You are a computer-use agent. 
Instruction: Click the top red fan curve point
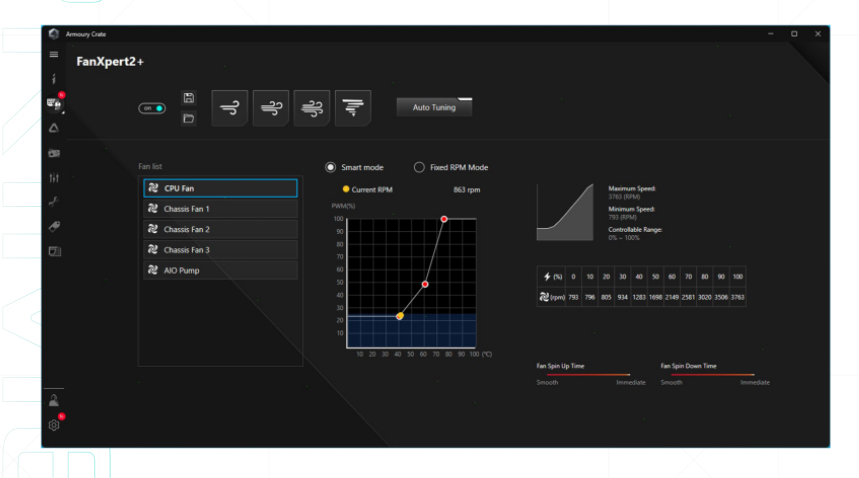tap(444, 219)
